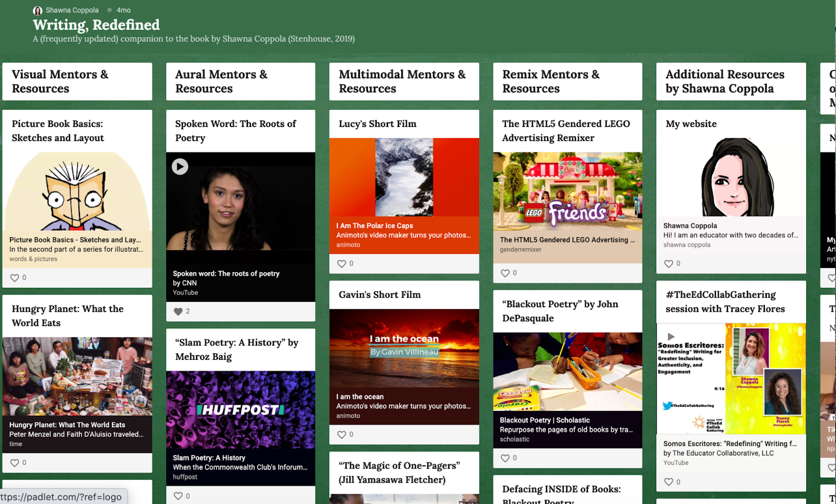Click the '4mo' timestamp
Image resolution: width=836 pixels, height=504 pixels.
(x=124, y=10)
